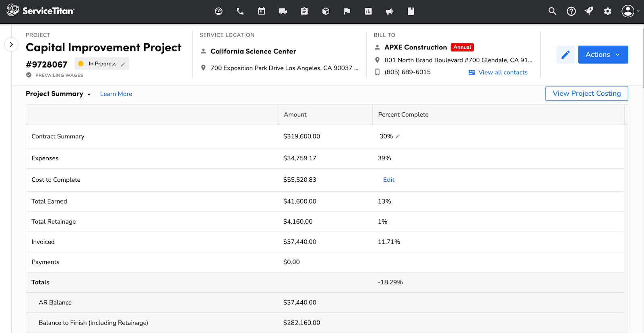Edit the In Progress status pencil

[123, 64]
